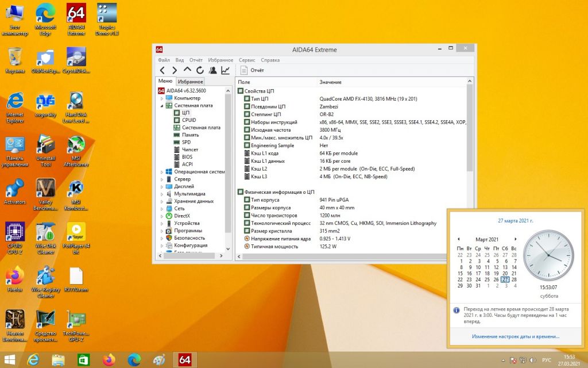Select day 28 of March in calendar

pyautogui.click(x=514, y=279)
